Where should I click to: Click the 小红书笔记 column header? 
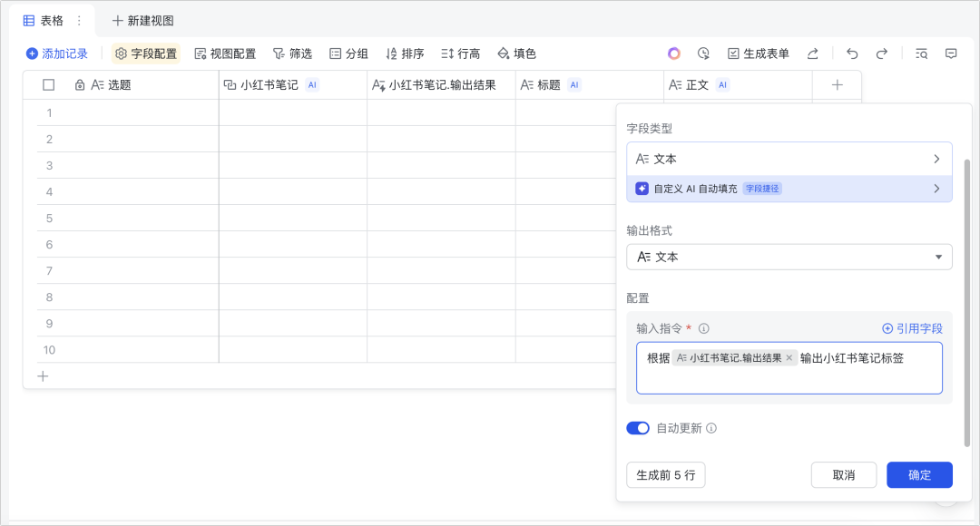coord(293,85)
